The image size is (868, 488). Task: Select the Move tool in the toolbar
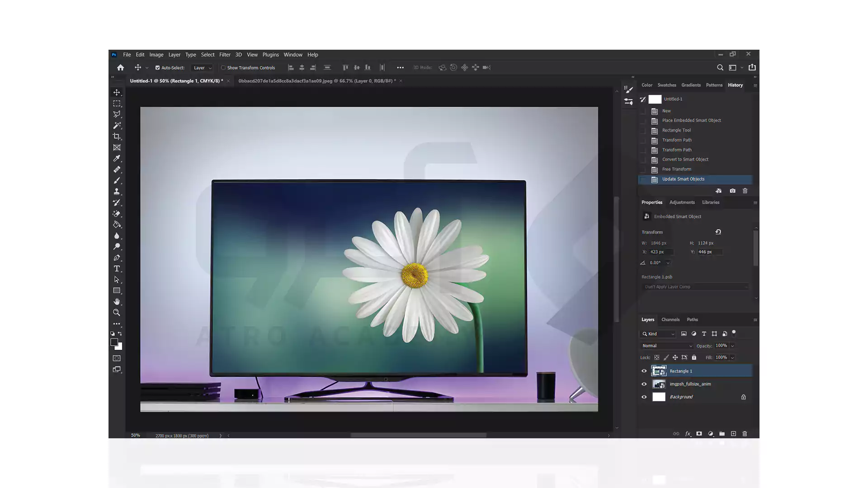point(117,93)
